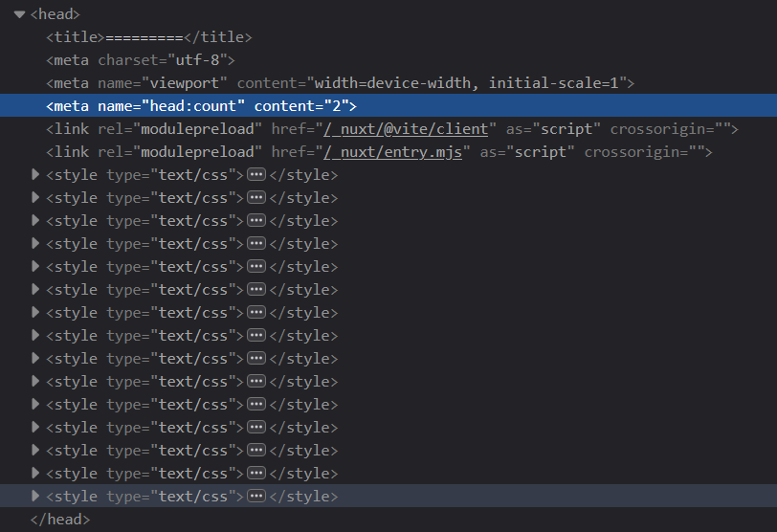Click ellipsis badge in last hovered style row
Screen dimensions: 777x532
click(256, 497)
